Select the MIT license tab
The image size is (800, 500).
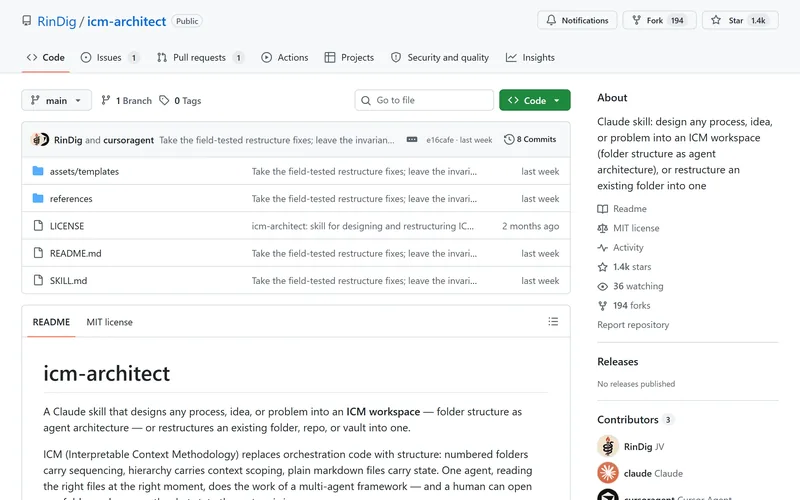[109, 322]
